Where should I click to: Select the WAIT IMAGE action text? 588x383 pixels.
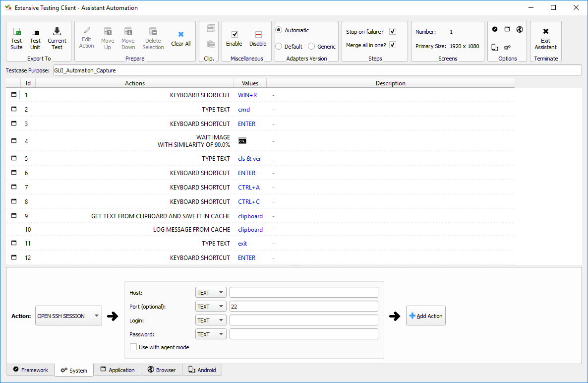click(213, 137)
